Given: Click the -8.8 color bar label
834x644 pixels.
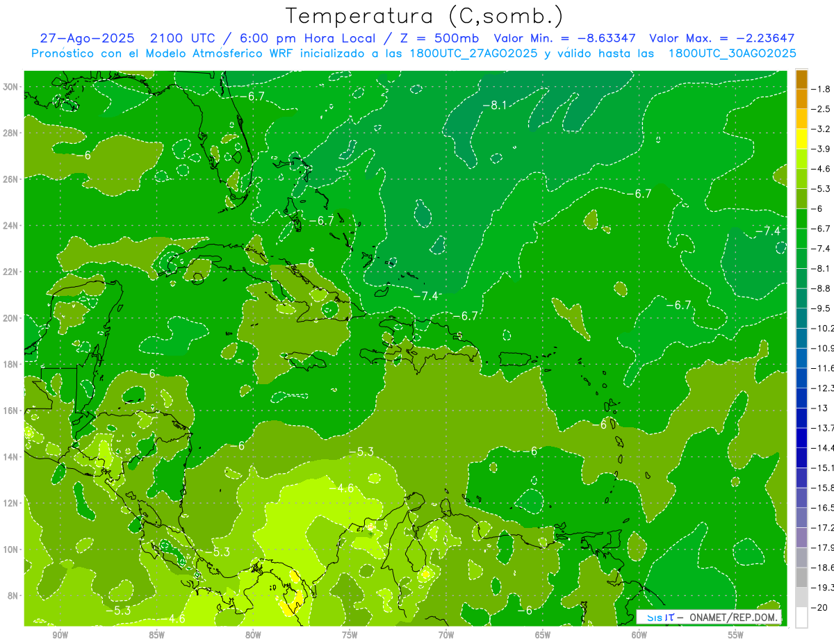Looking at the screenshot, I should [822, 288].
